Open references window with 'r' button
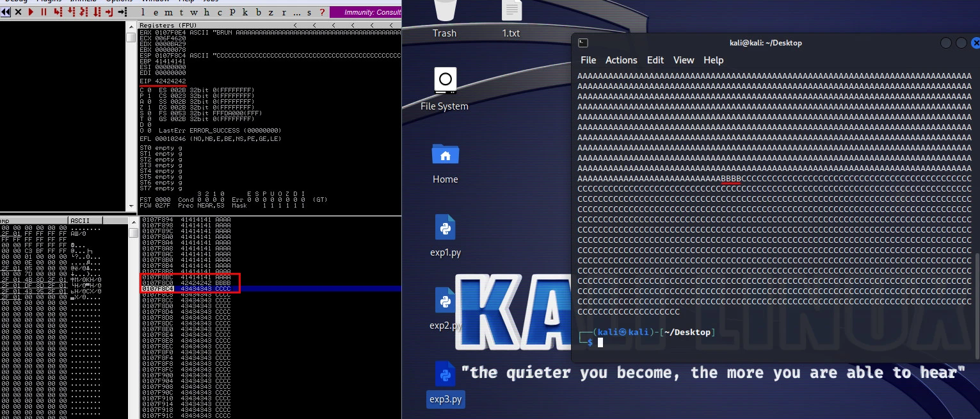Viewport: 980px width, 419px height. point(284,12)
